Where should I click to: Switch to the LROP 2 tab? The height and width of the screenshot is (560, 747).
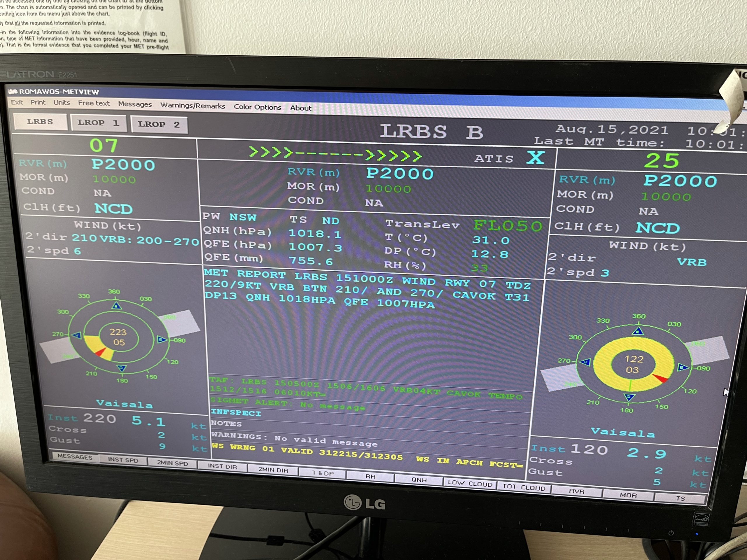(x=159, y=124)
